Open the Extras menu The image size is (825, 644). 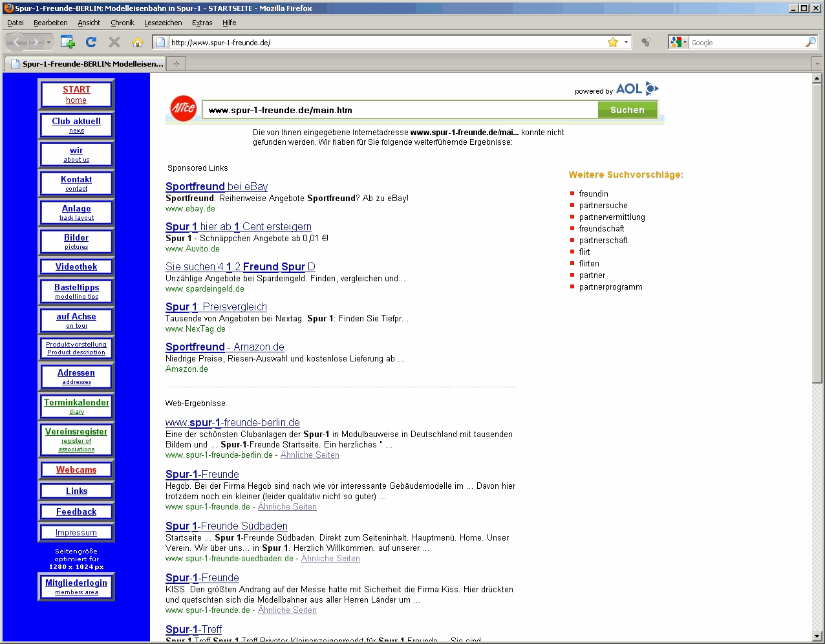click(202, 23)
